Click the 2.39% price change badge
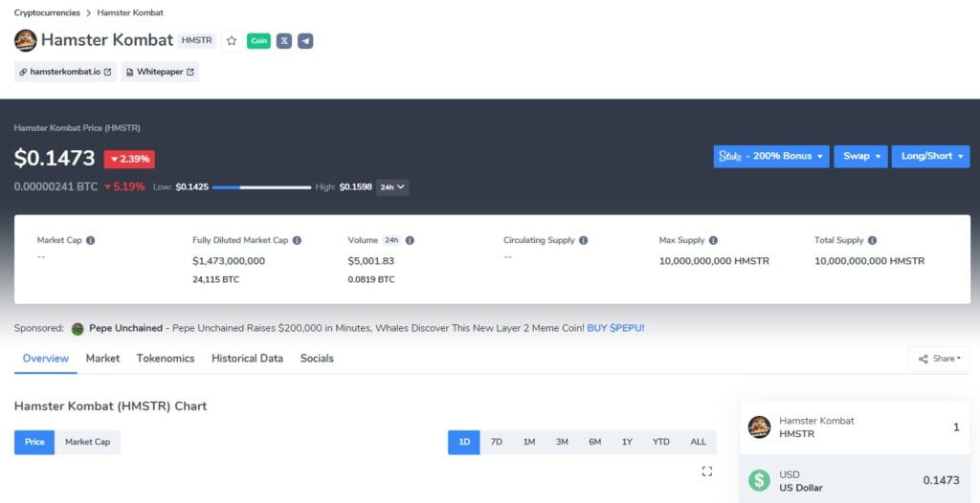The image size is (980, 503). tap(129, 159)
